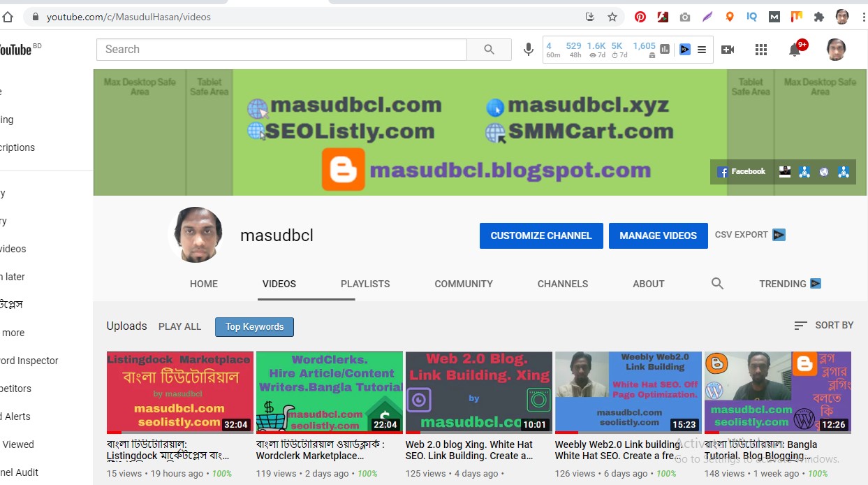This screenshot has width=868, height=485.
Task: Open Weebly Web2.0 Link Building thumbnail
Action: pyautogui.click(x=628, y=393)
